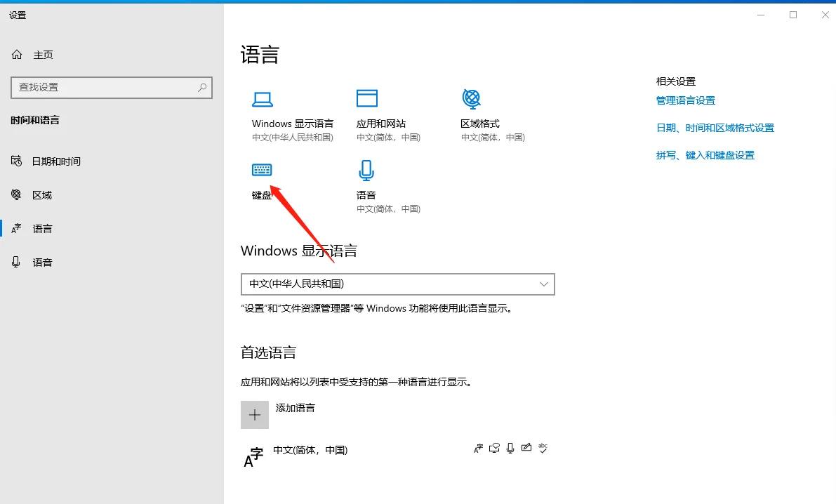Click the 区域 globe icon in sidebar
The height and width of the screenshot is (504, 836).
(x=16, y=194)
